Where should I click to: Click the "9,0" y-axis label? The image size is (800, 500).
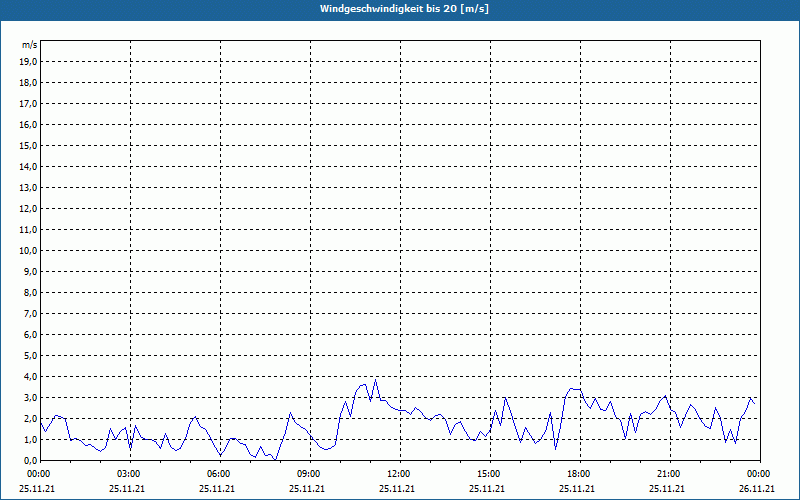pos(30,271)
